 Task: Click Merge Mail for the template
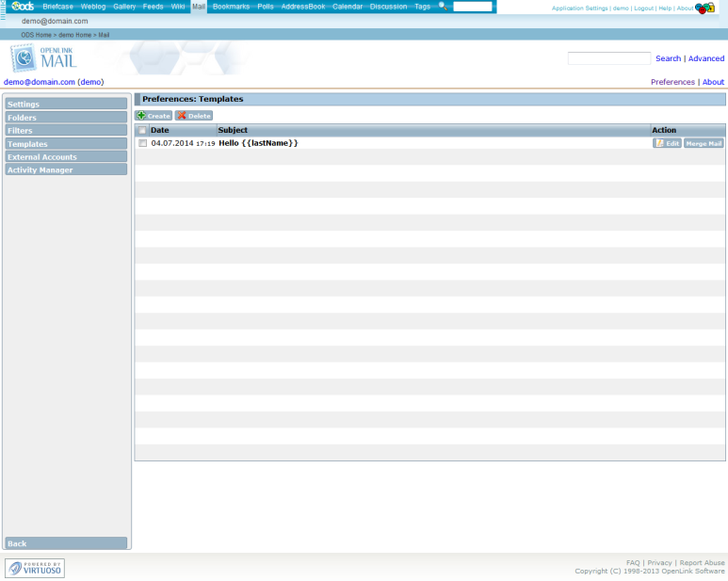click(704, 143)
